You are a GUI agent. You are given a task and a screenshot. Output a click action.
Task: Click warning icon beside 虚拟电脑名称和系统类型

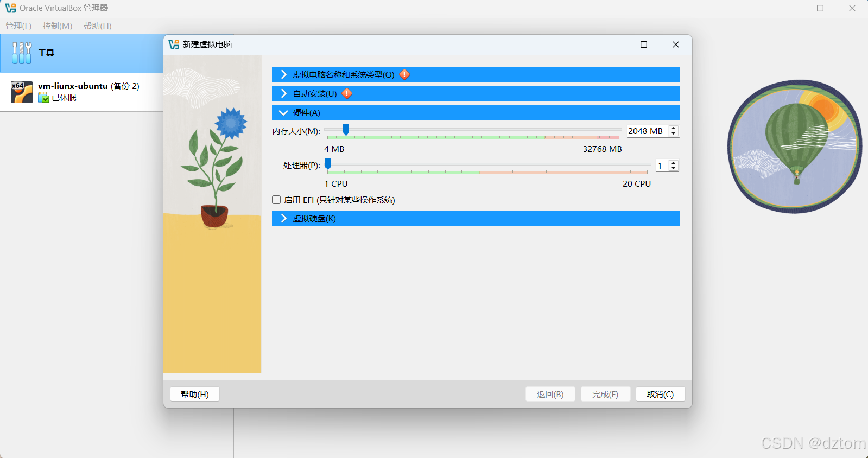(404, 75)
